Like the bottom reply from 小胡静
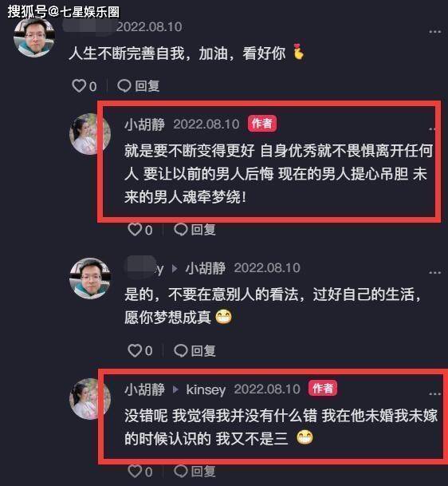The height and width of the screenshot is (486, 448). (x=135, y=471)
